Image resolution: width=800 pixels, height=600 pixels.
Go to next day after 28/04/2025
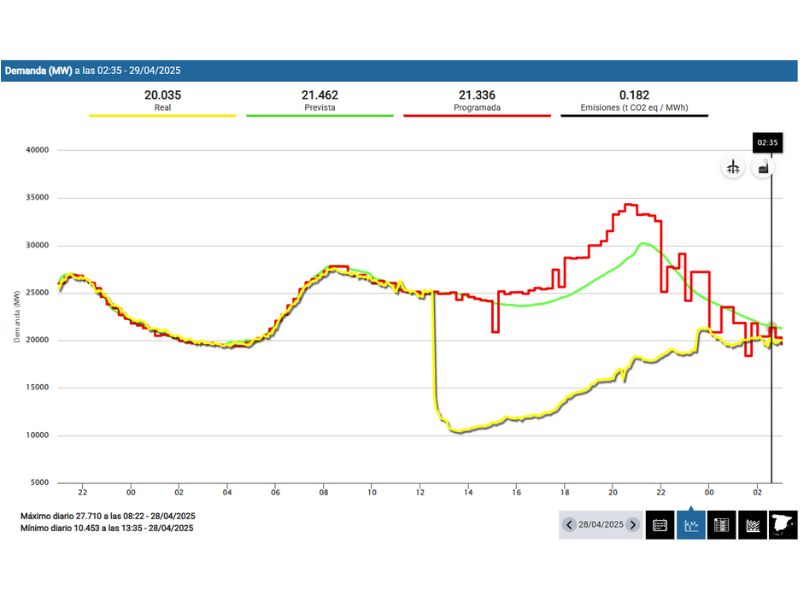tap(633, 524)
